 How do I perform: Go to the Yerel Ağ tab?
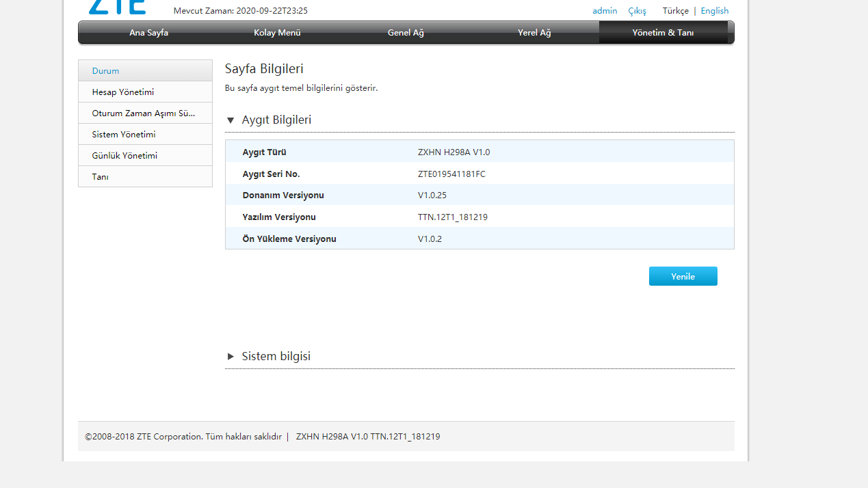point(534,32)
